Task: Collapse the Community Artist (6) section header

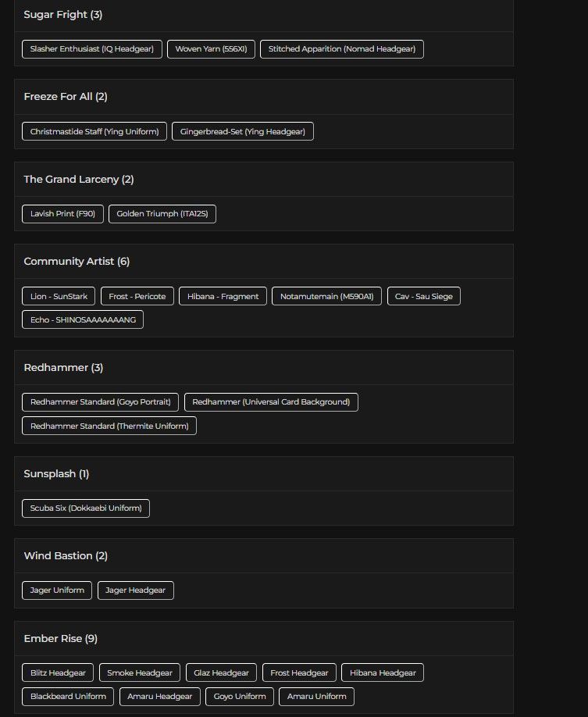Action: coord(264,262)
